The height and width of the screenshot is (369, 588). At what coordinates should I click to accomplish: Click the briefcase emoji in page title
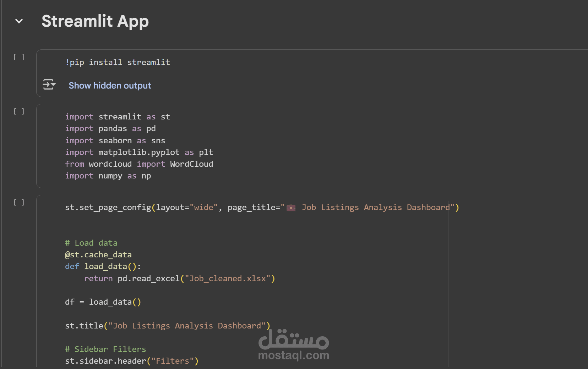tap(291, 208)
